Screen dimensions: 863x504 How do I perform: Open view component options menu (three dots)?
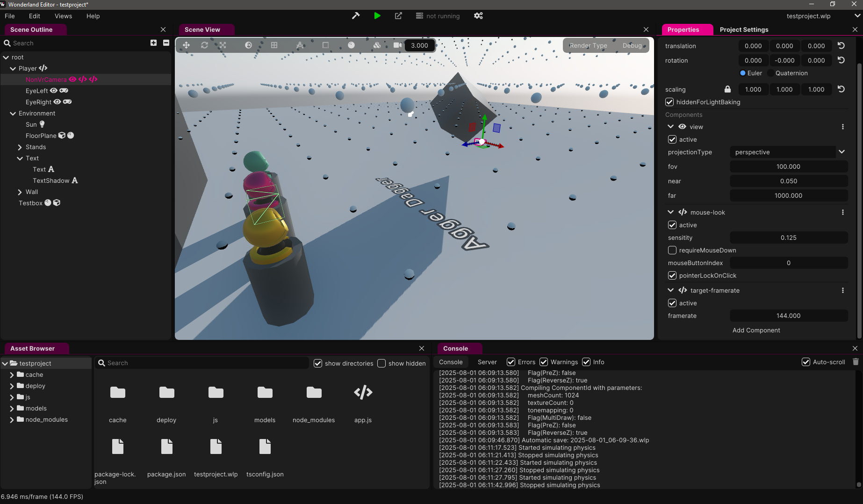pos(843,127)
